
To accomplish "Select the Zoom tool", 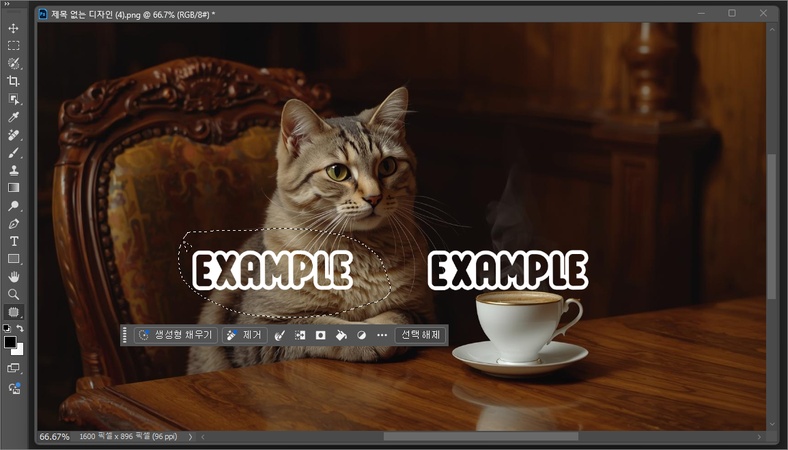I will 14,294.
